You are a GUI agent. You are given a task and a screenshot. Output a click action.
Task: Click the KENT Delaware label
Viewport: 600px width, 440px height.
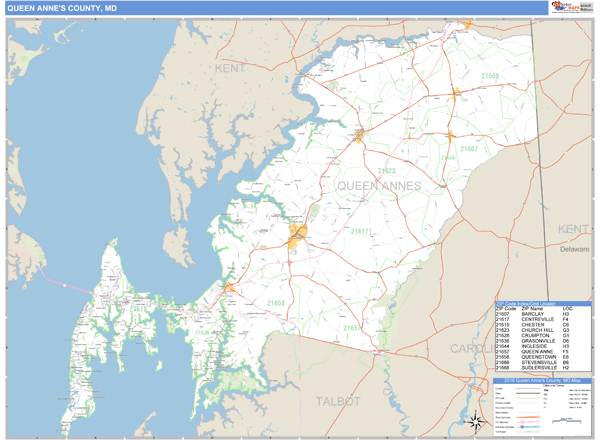point(574,230)
